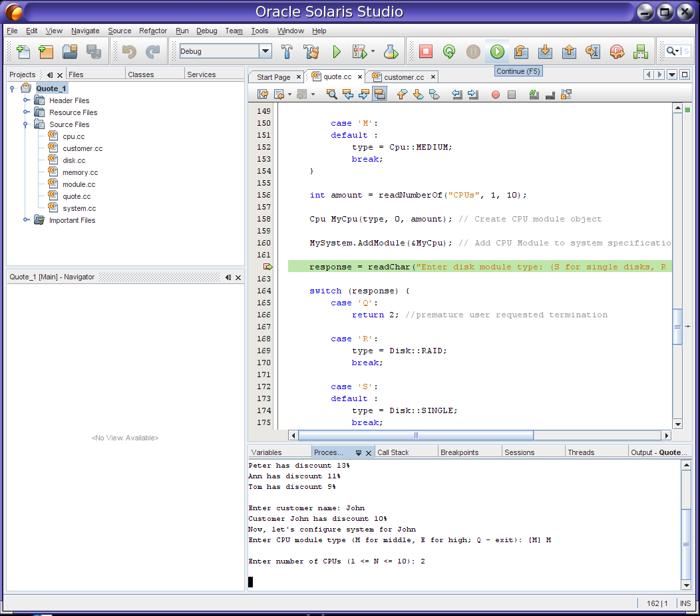Open the Refactor menu
This screenshot has width=700, height=616.
153,31
